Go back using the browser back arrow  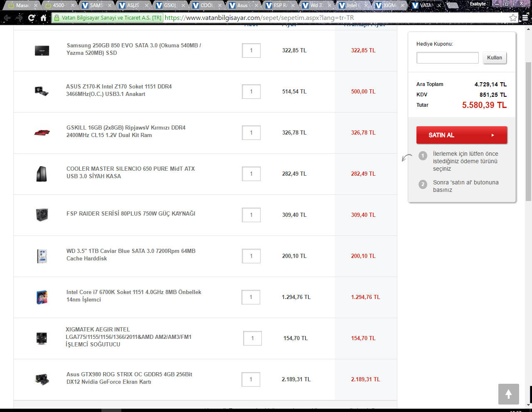(7, 18)
